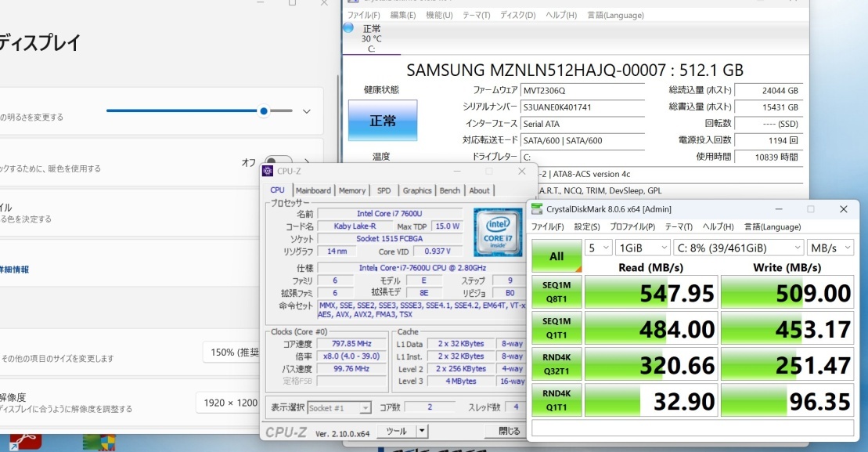The height and width of the screenshot is (452, 868).
Task: Click the core speed value 797.85 MHz
Action: pos(351,343)
